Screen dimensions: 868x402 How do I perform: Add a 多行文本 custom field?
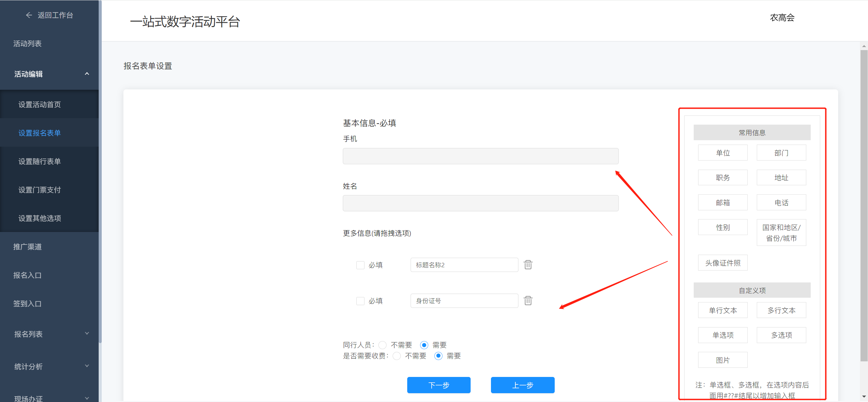tap(781, 310)
